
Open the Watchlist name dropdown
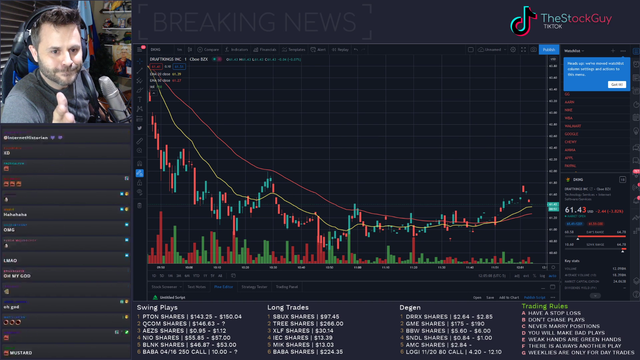click(574, 51)
